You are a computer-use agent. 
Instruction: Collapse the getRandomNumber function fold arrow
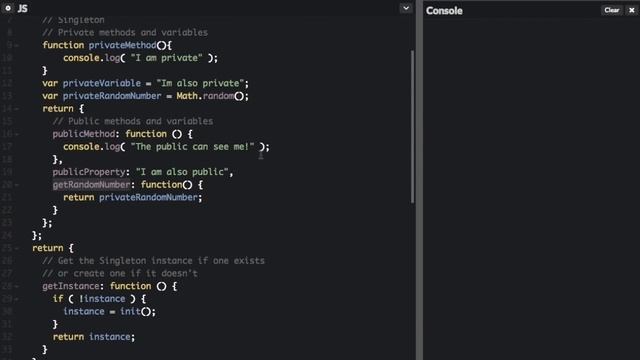pos(17,185)
